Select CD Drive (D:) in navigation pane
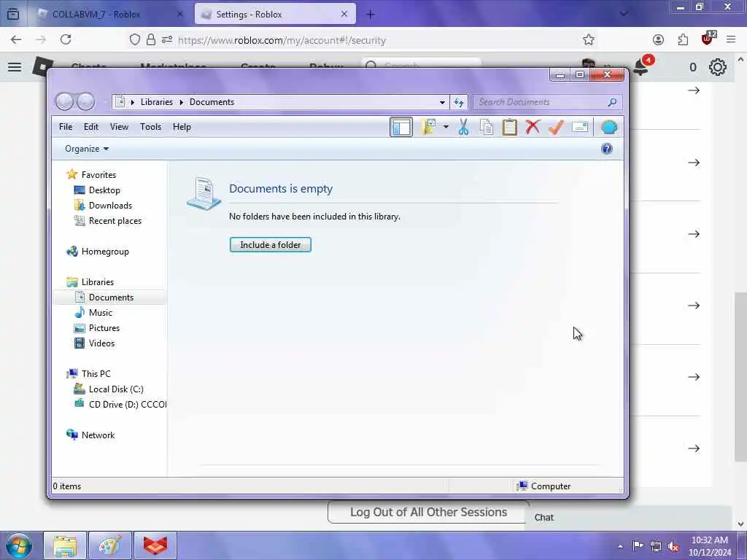The width and height of the screenshot is (747, 560). click(120, 404)
